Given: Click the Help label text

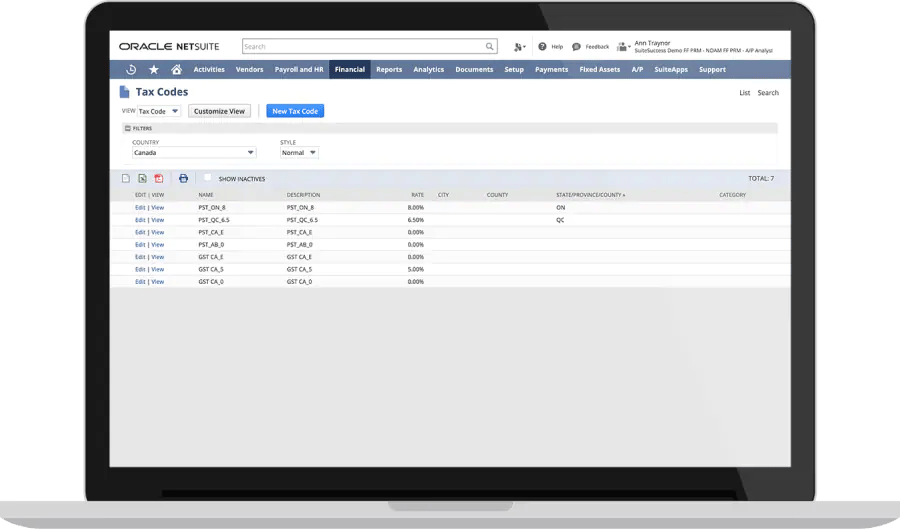Looking at the screenshot, I should 557,47.
